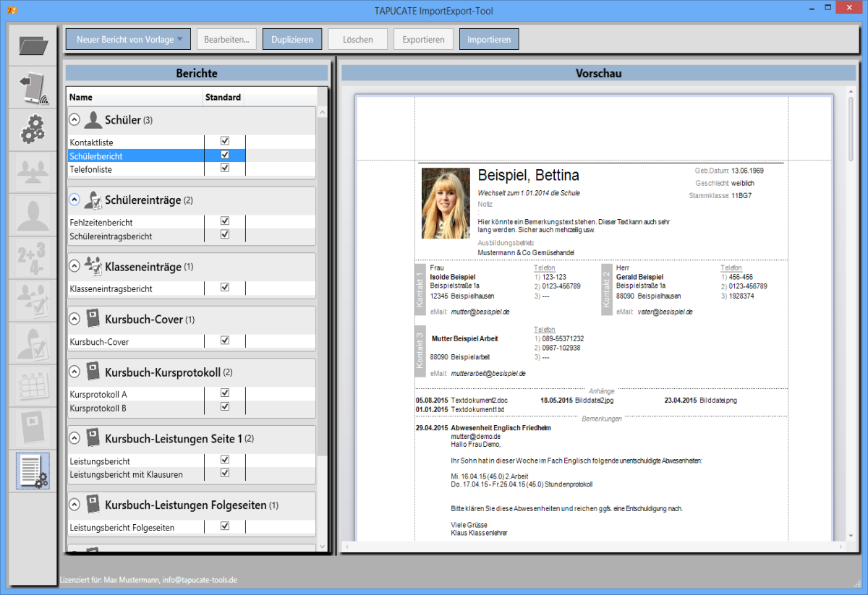Select the report settings icon in sidebar
The width and height of the screenshot is (868, 595).
33,471
